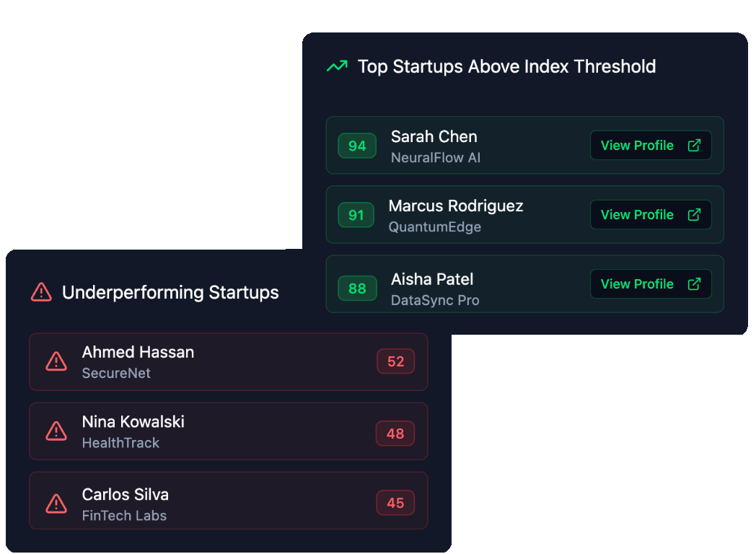Click Nina Kowalski's 48 score badge

(x=395, y=434)
